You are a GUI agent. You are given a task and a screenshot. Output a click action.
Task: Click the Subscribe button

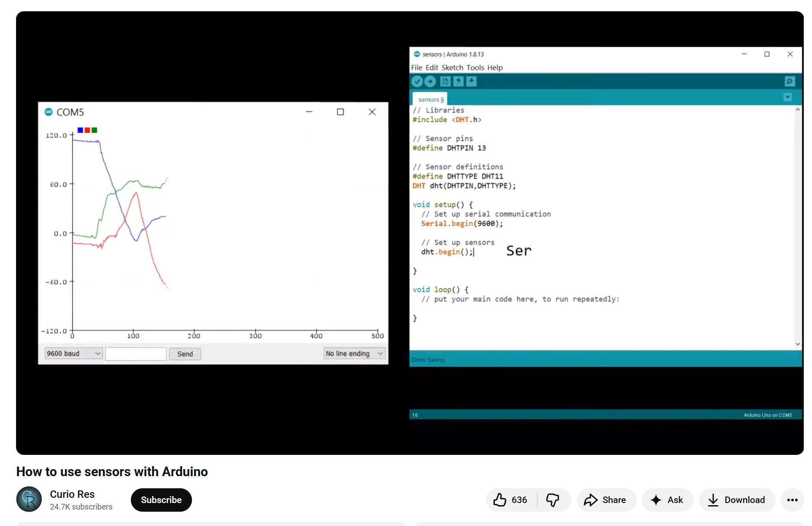coord(161,500)
